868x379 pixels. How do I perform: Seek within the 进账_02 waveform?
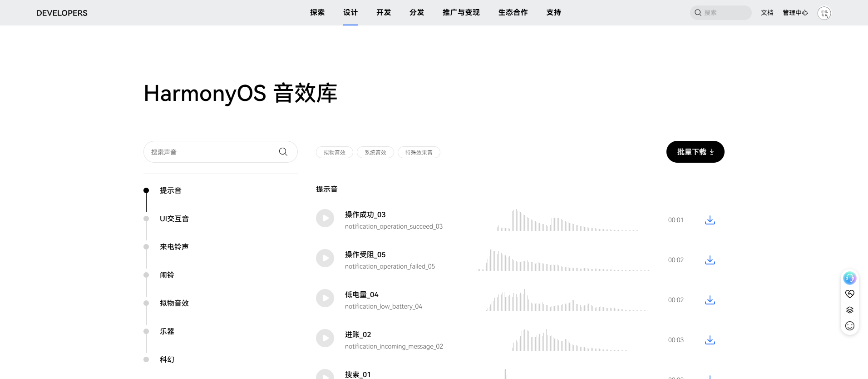[x=570, y=340]
